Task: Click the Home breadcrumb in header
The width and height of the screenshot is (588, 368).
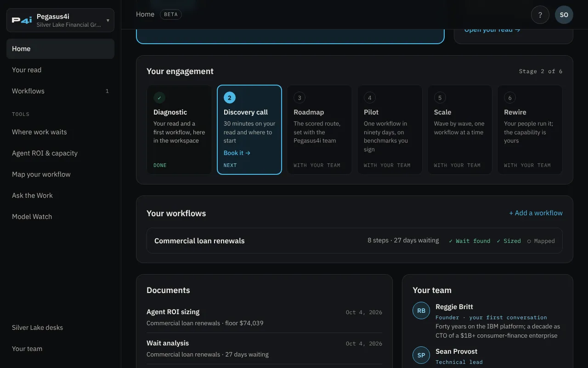Action: pyautogui.click(x=145, y=14)
